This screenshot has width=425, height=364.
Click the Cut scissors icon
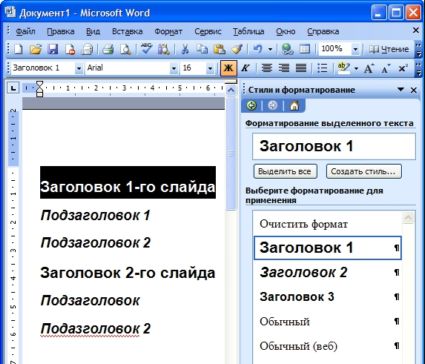185,49
